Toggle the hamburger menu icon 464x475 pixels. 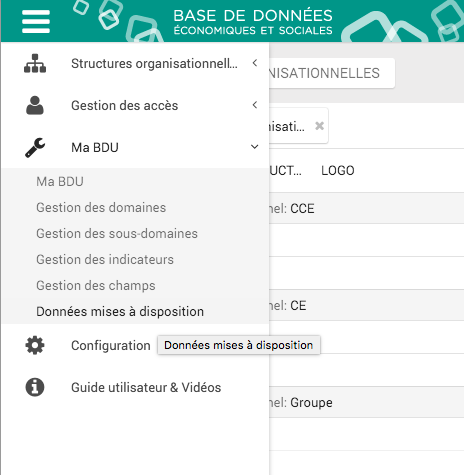pos(36,22)
